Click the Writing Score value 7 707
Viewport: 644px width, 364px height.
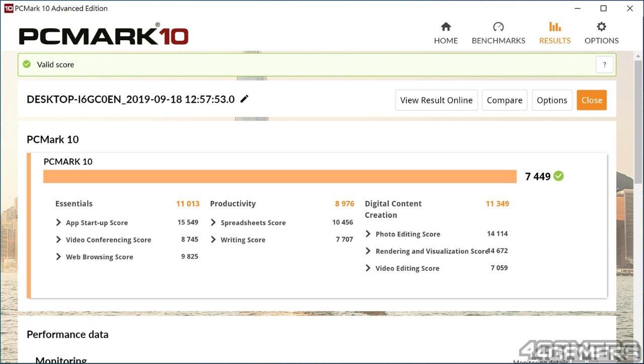click(345, 239)
